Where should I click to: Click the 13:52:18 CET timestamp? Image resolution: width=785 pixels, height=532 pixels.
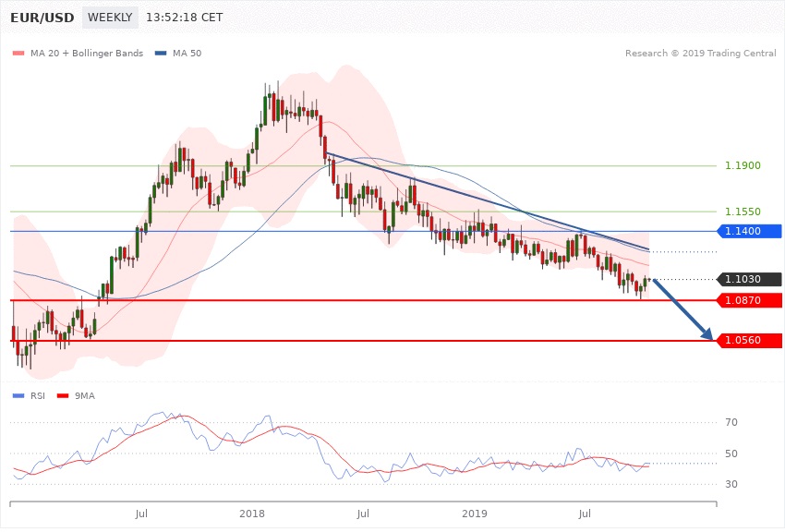coord(187,18)
